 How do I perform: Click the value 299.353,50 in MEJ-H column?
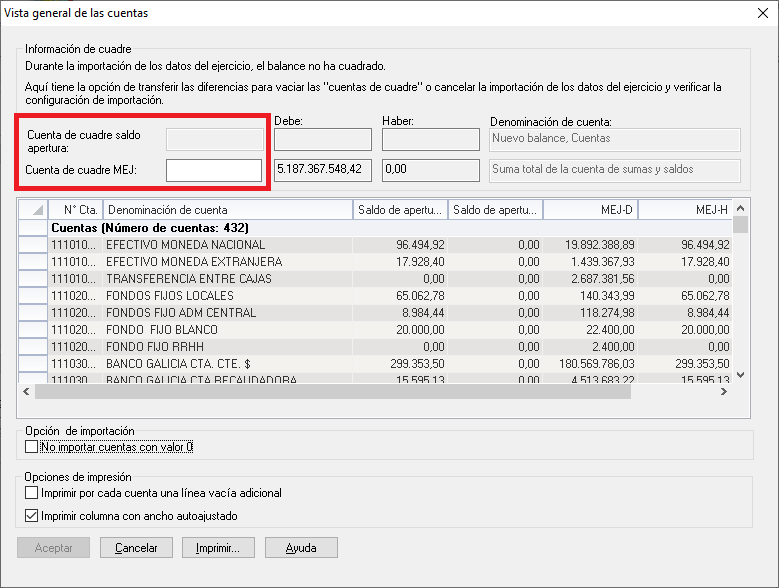(702, 364)
